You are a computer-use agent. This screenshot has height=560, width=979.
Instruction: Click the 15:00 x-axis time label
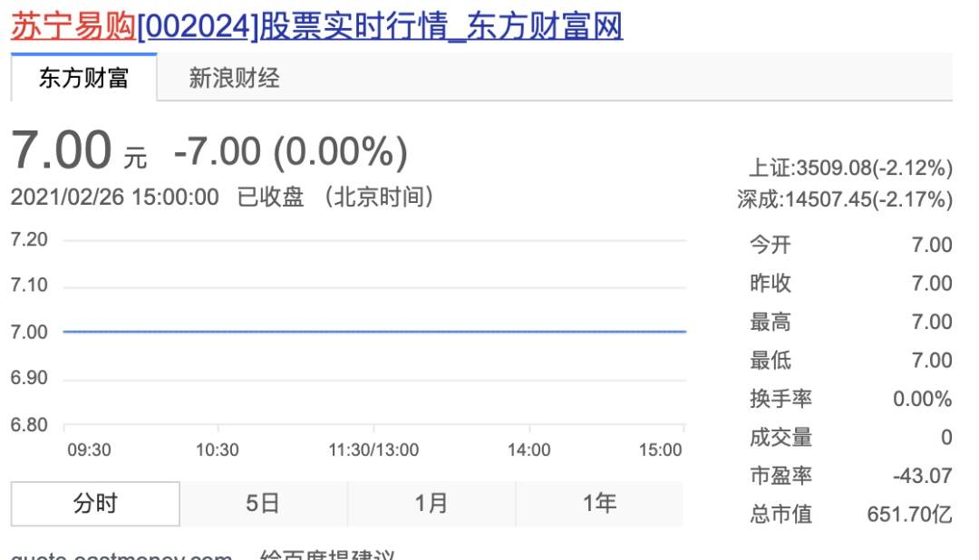click(x=660, y=450)
